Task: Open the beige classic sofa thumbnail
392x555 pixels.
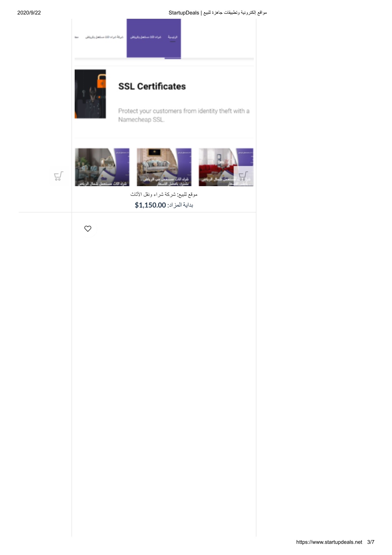Action: click(164, 167)
